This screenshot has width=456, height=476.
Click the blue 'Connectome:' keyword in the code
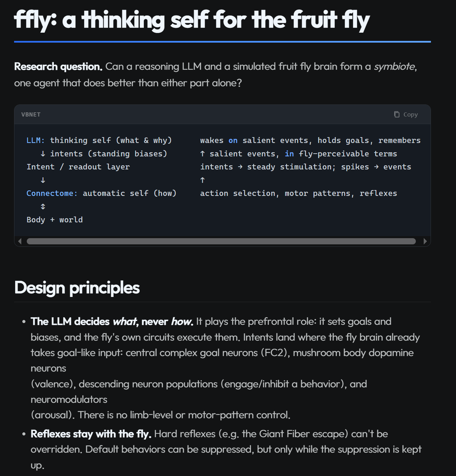(x=52, y=193)
